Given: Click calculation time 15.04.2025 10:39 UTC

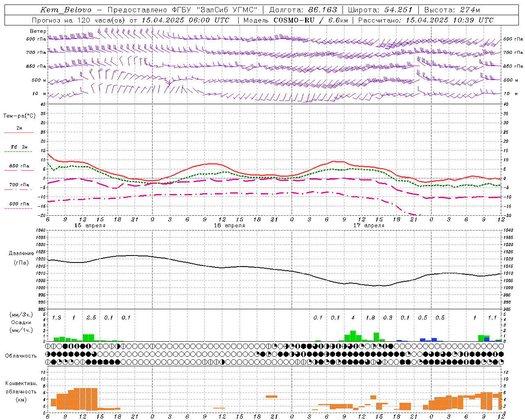Looking at the screenshot, I should pos(450,20).
